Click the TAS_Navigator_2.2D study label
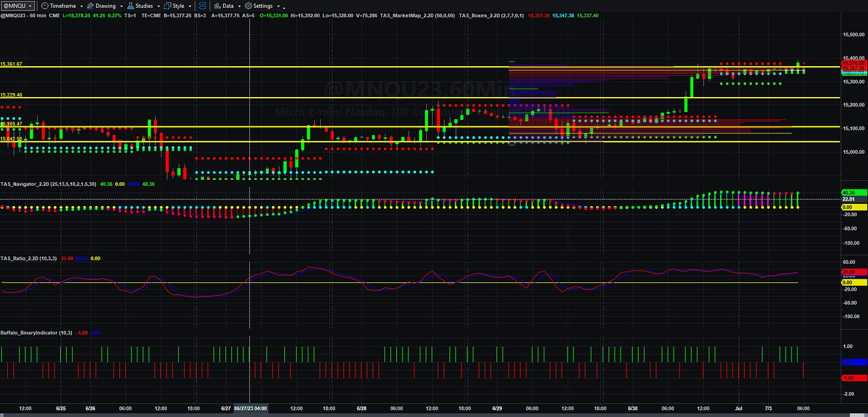Viewport: 868px width, 417px height. [26, 185]
